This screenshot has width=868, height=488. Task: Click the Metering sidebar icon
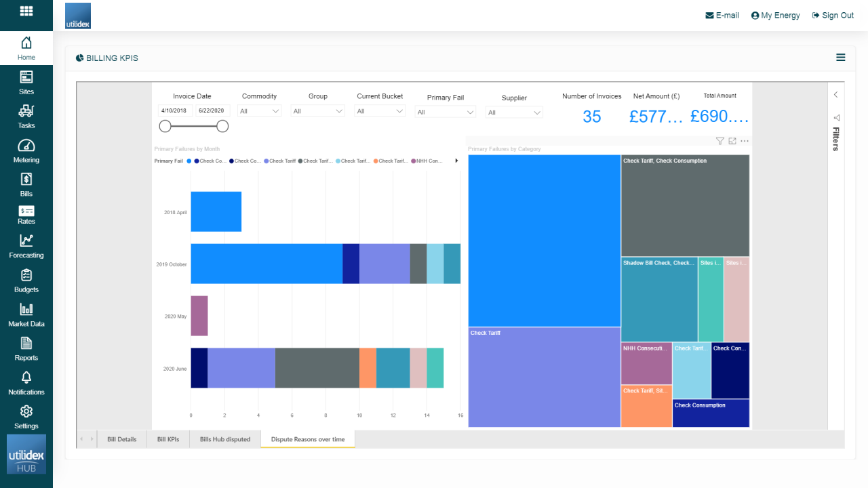pos(26,150)
